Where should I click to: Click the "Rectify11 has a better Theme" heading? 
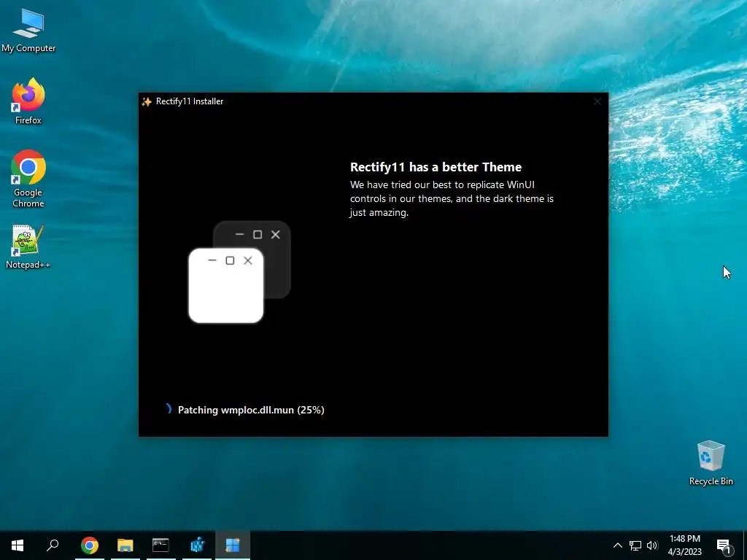436,167
